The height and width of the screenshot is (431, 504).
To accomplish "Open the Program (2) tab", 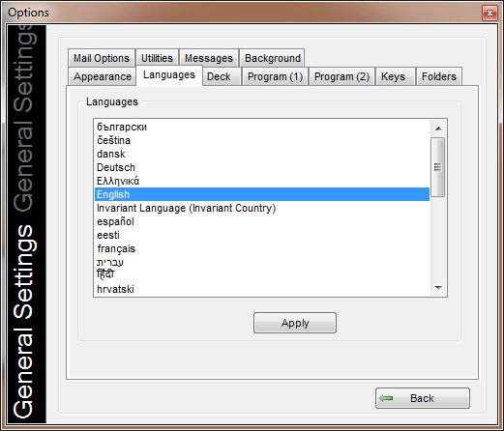I will (x=341, y=76).
